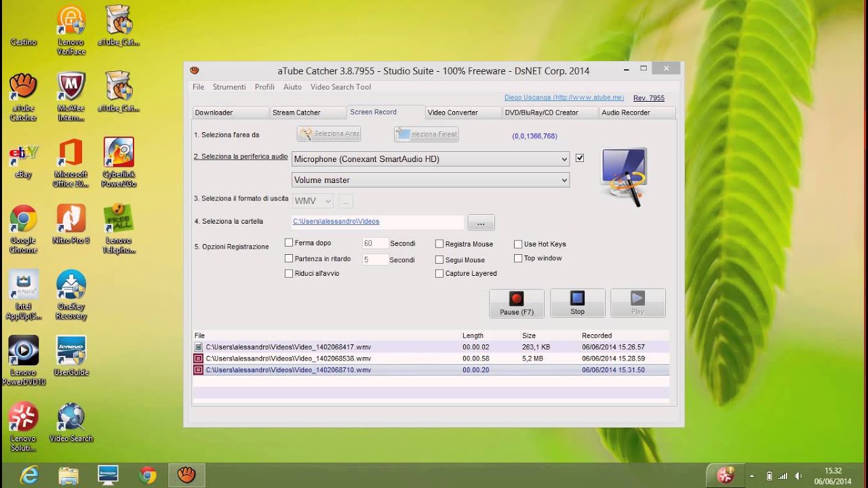Check the Segui Mouse option
This screenshot has width=868, height=488.
coord(439,260)
